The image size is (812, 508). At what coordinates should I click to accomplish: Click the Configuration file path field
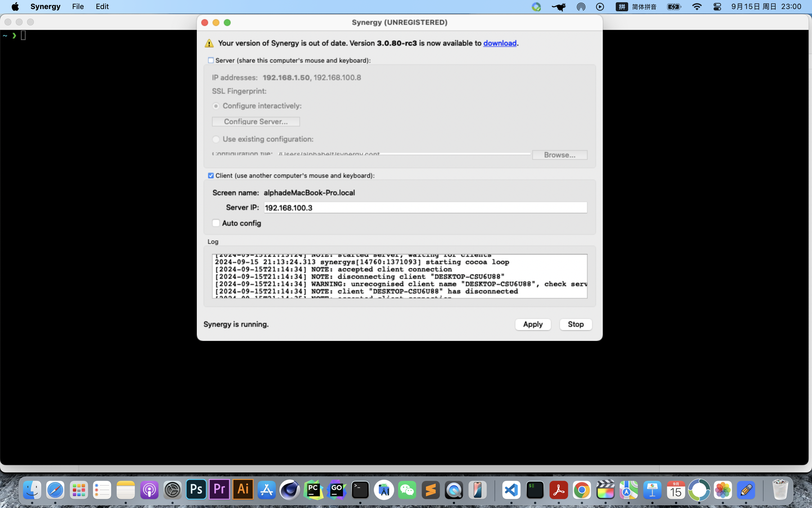pos(404,154)
